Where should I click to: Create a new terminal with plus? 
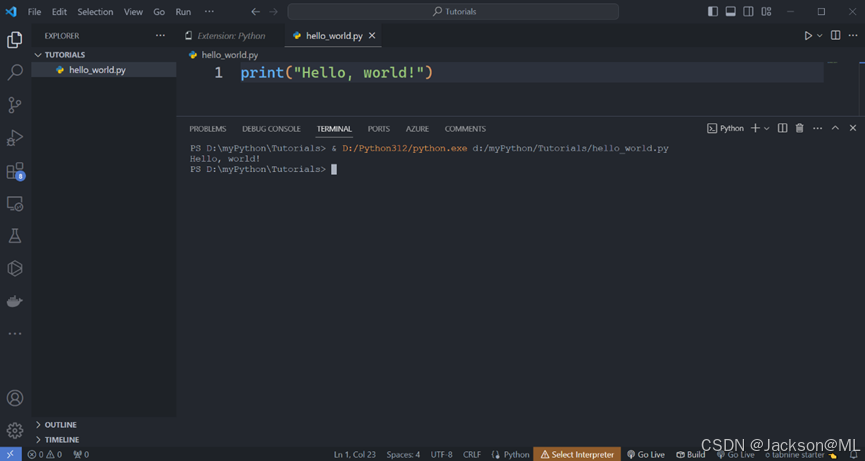[755, 128]
